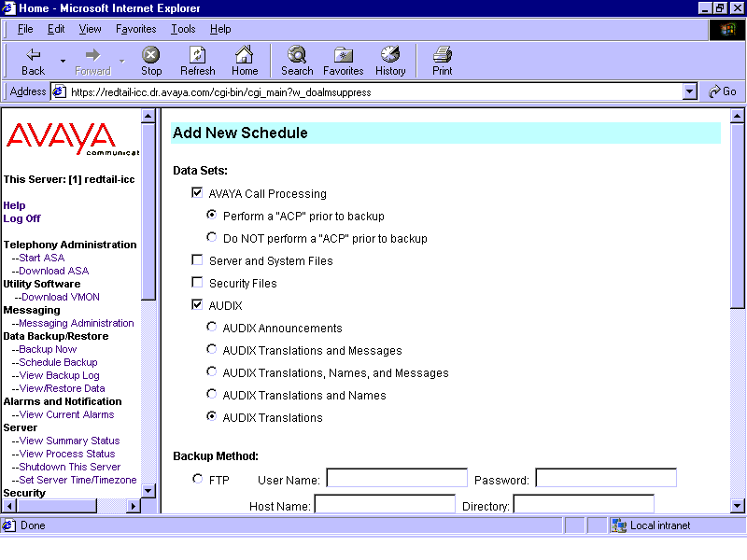
Task: Click the Host Name input field
Action: coord(385,504)
